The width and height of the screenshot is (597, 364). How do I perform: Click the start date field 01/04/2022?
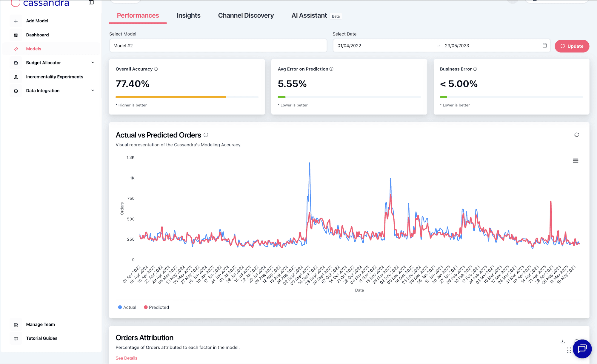coord(349,46)
